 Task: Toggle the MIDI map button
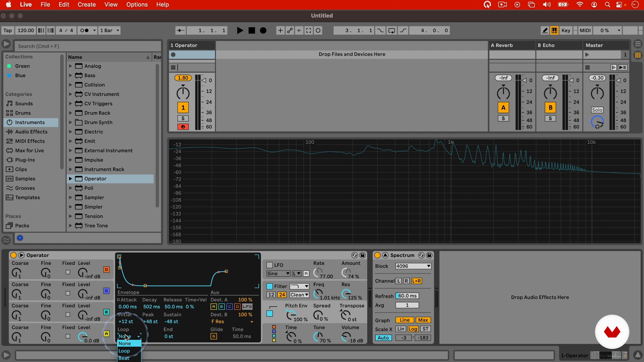[585, 31]
